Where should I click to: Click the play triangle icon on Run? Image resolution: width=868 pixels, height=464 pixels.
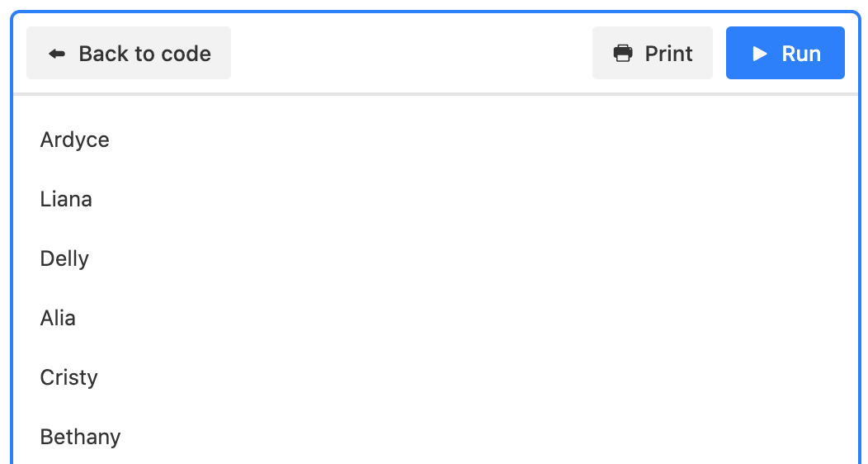pos(759,54)
